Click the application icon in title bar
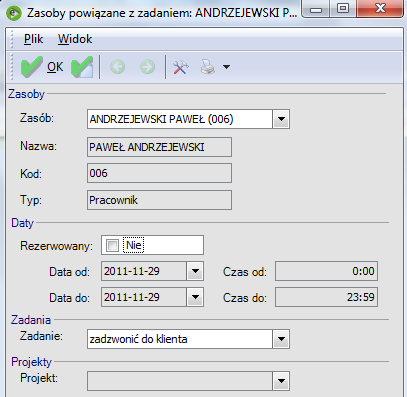This screenshot has height=397, width=407. [14, 13]
